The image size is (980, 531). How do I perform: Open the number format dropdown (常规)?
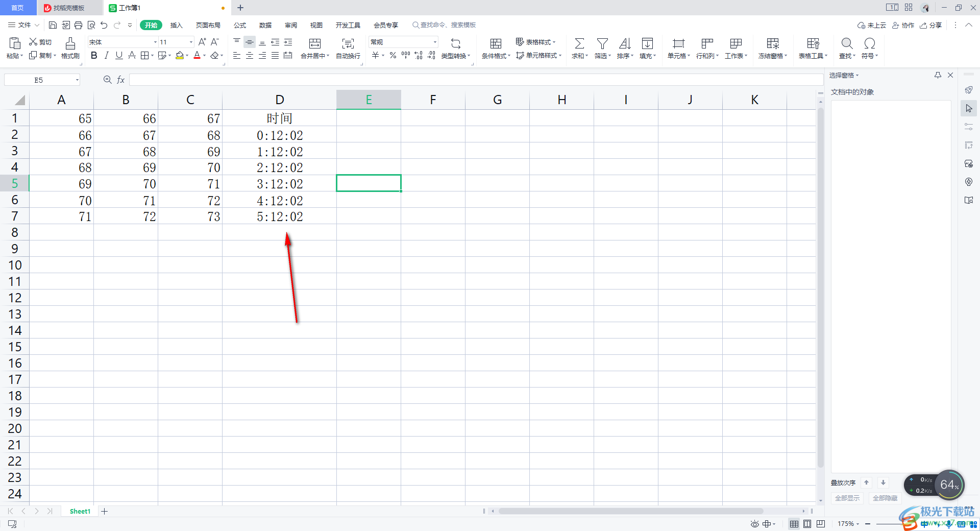pyautogui.click(x=435, y=42)
